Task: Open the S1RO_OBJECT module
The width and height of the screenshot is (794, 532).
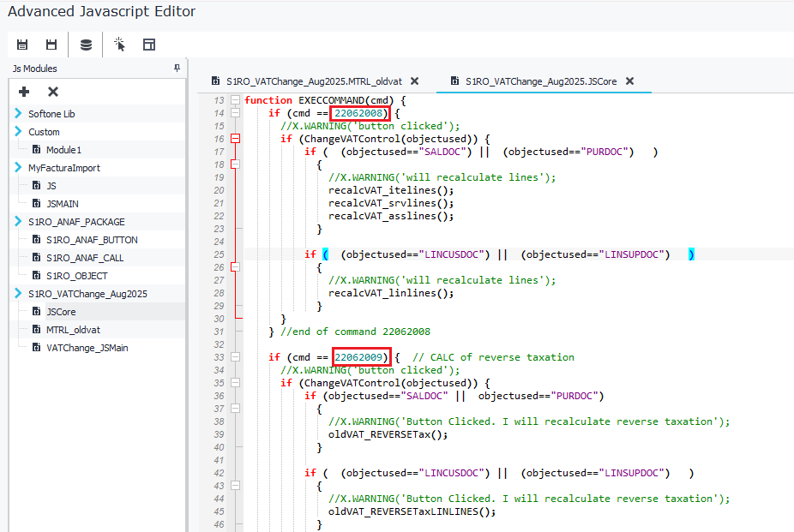Action: [x=76, y=276]
